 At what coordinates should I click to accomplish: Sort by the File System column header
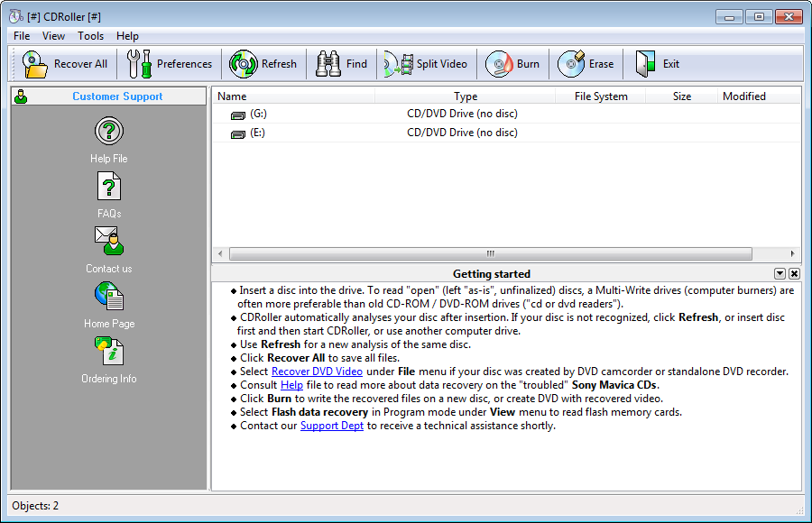tap(601, 96)
